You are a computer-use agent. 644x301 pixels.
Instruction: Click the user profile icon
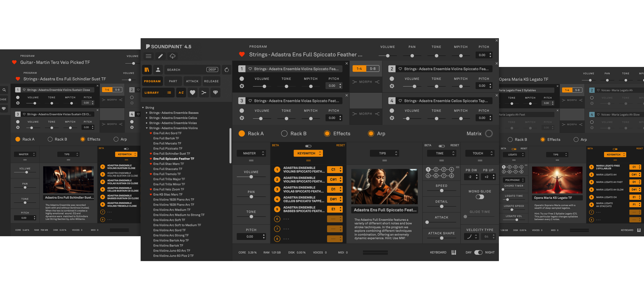pyautogui.click(x=158, y=70)
